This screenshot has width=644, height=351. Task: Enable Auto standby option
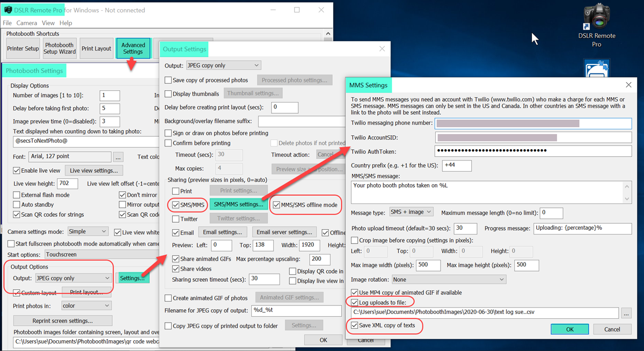click(17, 204)
